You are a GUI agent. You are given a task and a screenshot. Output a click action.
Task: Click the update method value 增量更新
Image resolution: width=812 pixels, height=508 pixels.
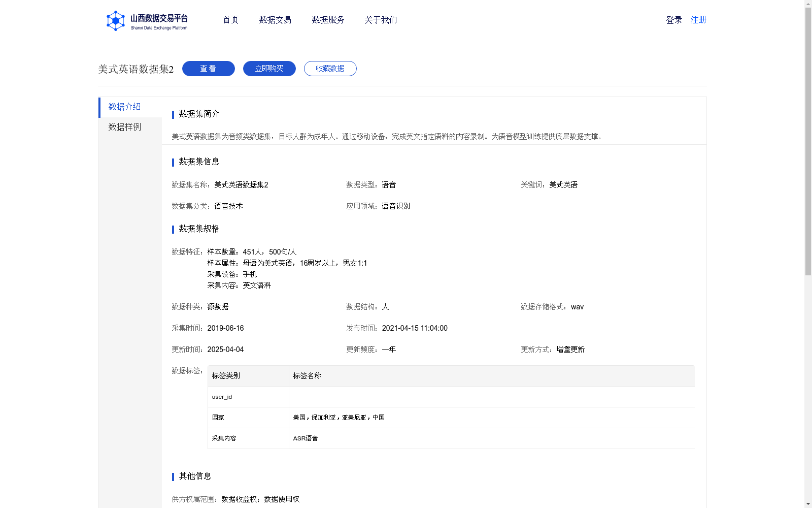click(570, 350)
